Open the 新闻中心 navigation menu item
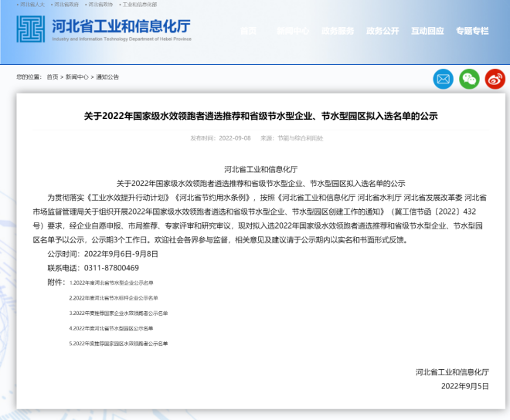Screen dimensions: 510x420 tap(293, 31)
